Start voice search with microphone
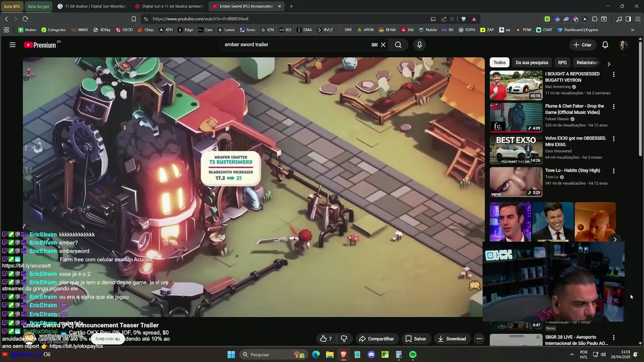This screenshot has width=644, height=362. click(x=420, y=45)
